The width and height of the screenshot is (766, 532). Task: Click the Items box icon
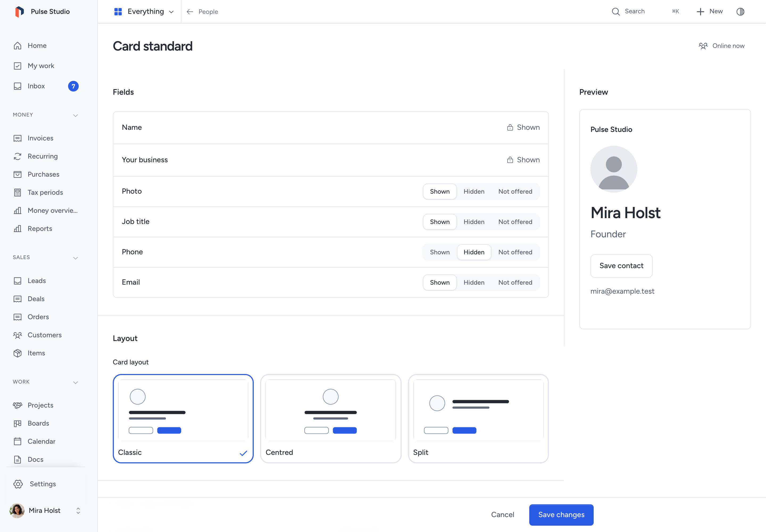(18, 353)
